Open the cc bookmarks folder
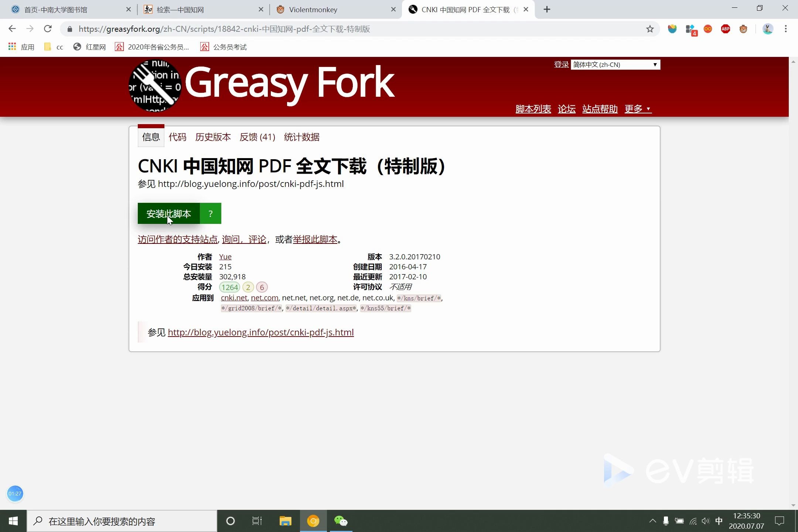Viewport: 798px width, 532px height. click(x=54, y=47)
